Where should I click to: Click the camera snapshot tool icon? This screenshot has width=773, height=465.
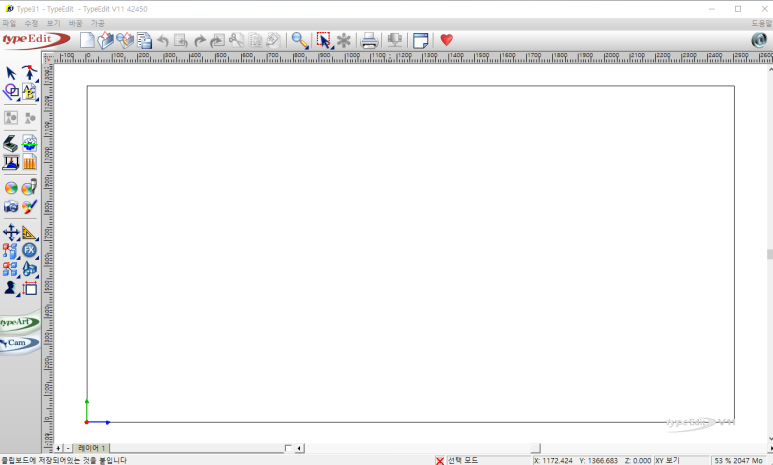[11, 207]
